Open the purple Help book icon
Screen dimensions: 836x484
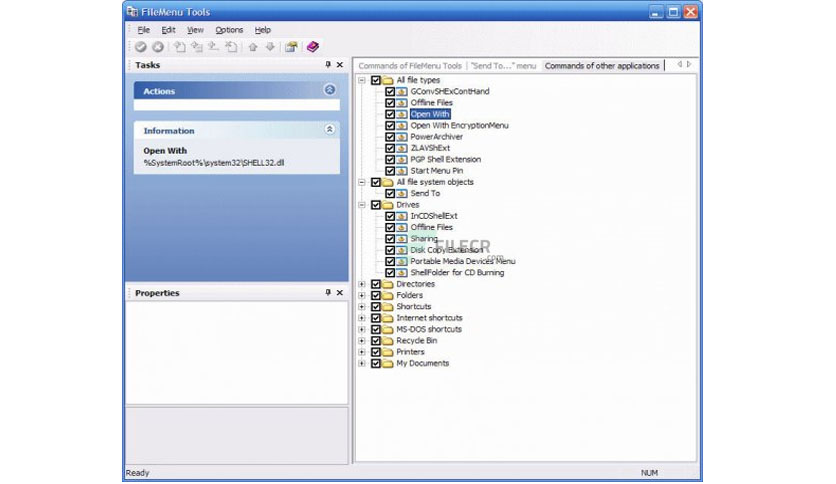point(313,47)
